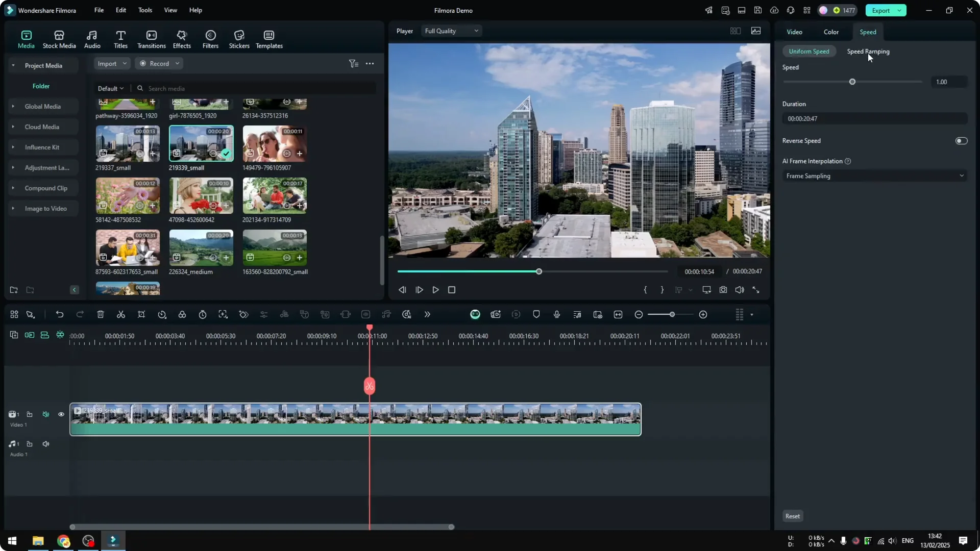Open the Tools menu
Screen dimensions: 980x551
click(144, 10)
